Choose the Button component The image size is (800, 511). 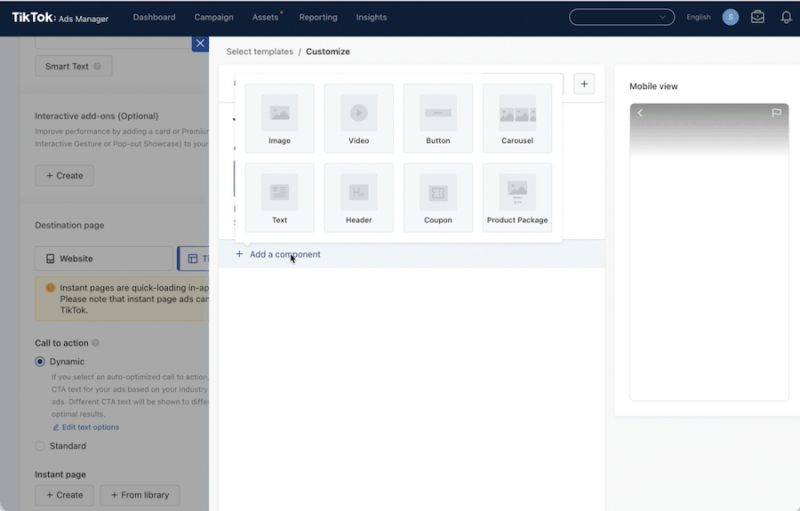[438, 118]
